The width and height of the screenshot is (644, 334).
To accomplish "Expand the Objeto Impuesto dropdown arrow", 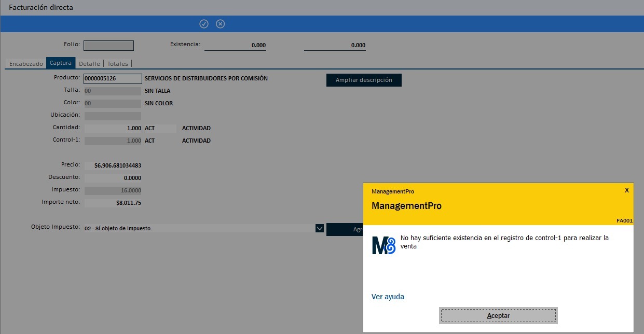I will pos(320,228).
